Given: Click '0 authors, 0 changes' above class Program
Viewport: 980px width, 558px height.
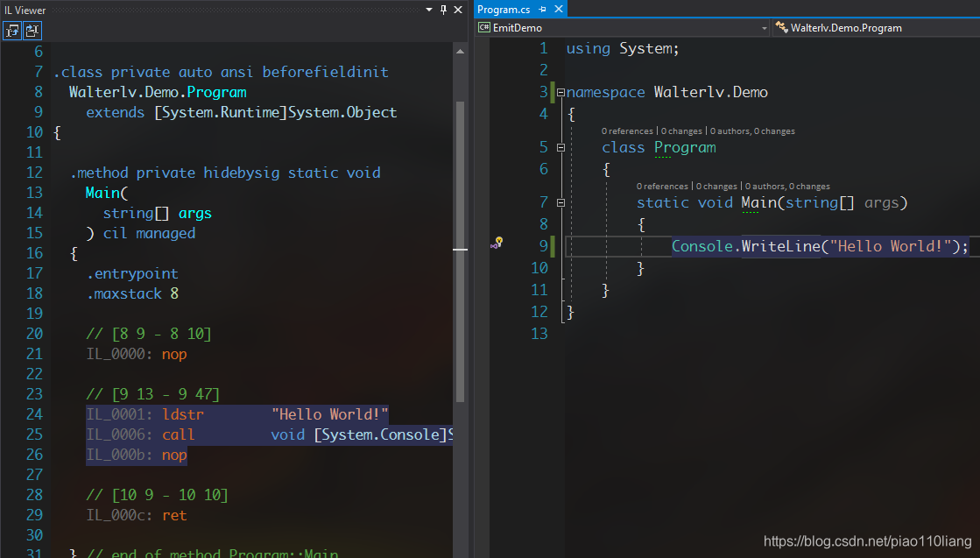Looking at the screenshot, I should [x=752, y=131].
